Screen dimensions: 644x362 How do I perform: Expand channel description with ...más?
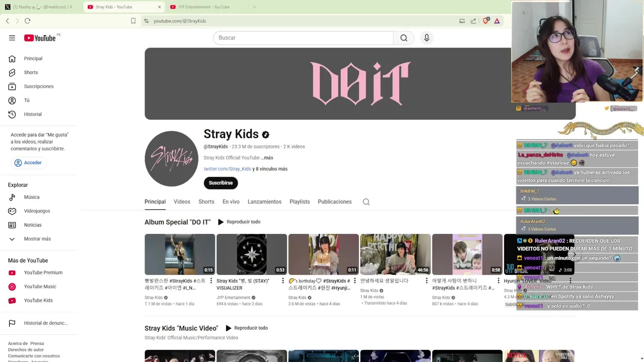click(x=267, y=158)
